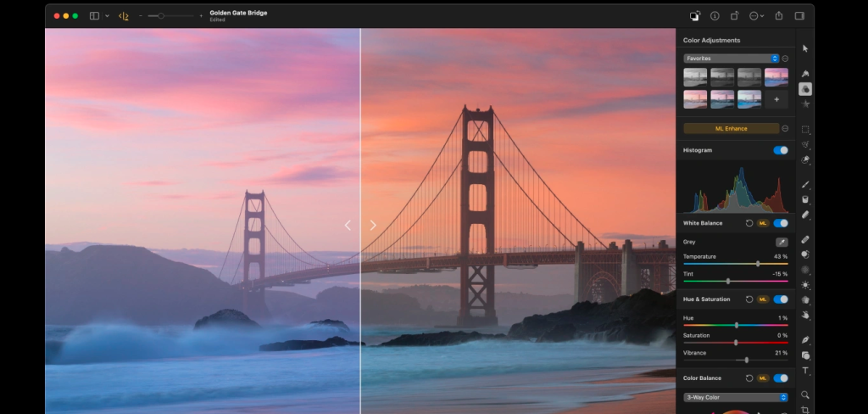Select the Blur soften tool
Image resolution: width=868 pixels, height=414 pixels.
(805, 270)
